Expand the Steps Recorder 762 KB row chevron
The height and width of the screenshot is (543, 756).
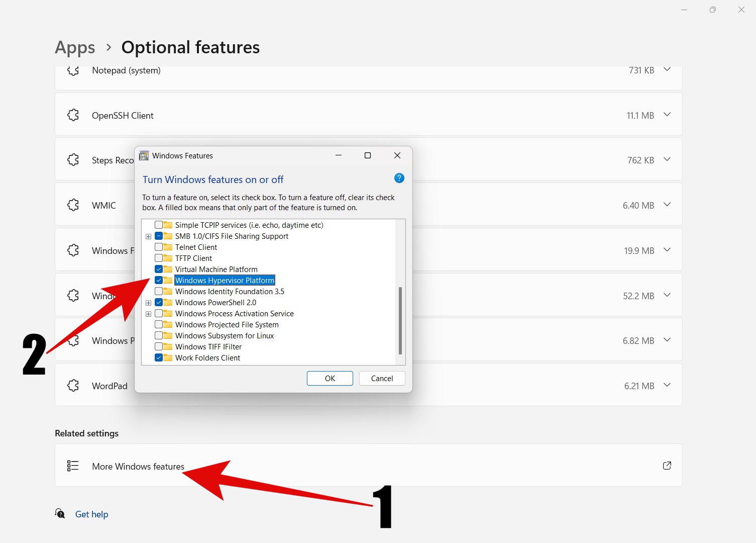[667, 159]
